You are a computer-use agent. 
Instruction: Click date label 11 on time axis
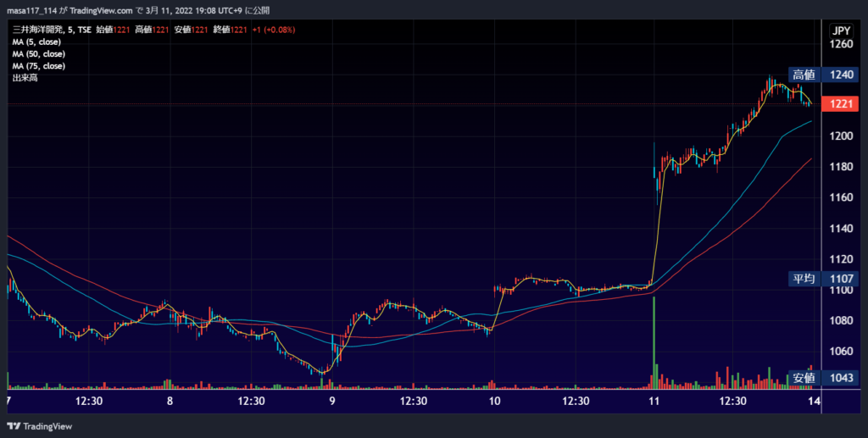[654, 402]
